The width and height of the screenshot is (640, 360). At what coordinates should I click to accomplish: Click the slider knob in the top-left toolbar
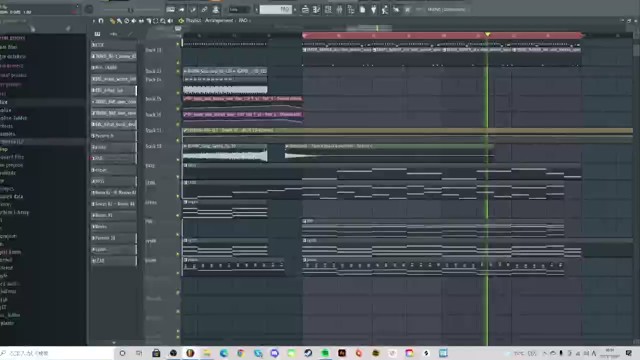pyautogui.click(x=131, y=10)
